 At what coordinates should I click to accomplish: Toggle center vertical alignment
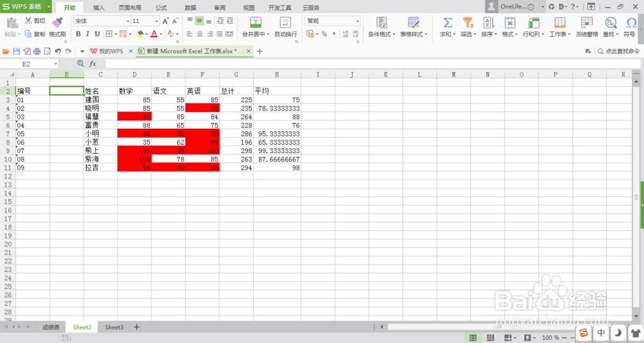click(199, 21)
